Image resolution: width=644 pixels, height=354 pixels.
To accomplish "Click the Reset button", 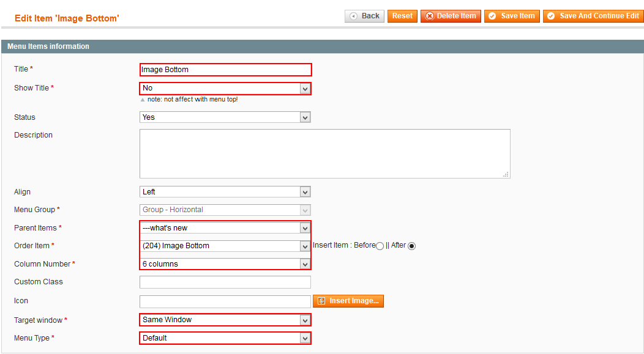I will tap(402, 16).
